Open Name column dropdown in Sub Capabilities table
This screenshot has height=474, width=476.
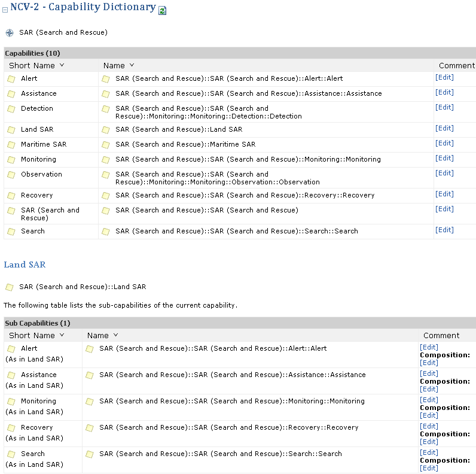(x=116, y=335)
